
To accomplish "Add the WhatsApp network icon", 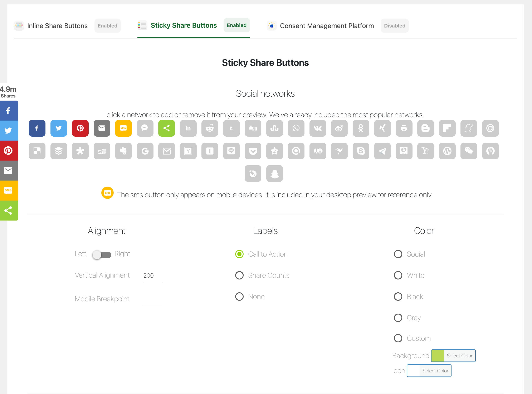I will 296,128.
